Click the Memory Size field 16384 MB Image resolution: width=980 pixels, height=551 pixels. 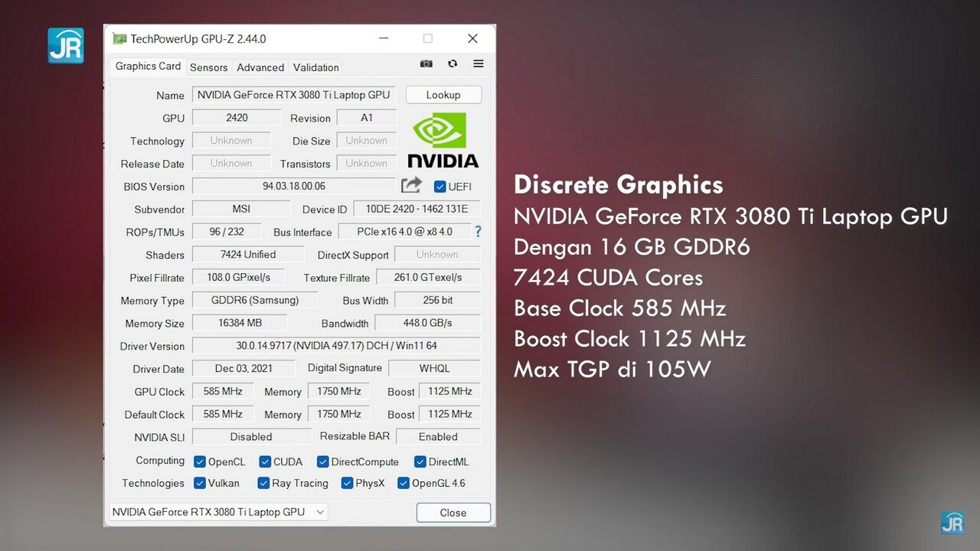tap(240, 323)
